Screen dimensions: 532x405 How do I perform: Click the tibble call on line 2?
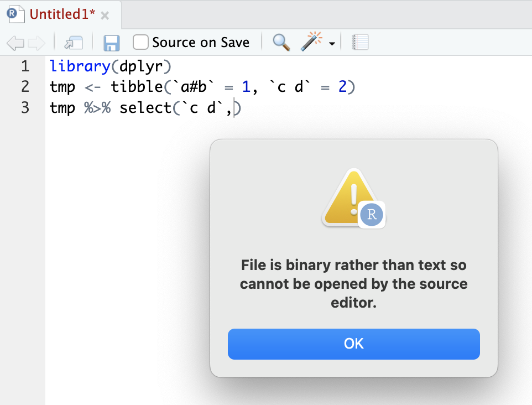(138, 87)
